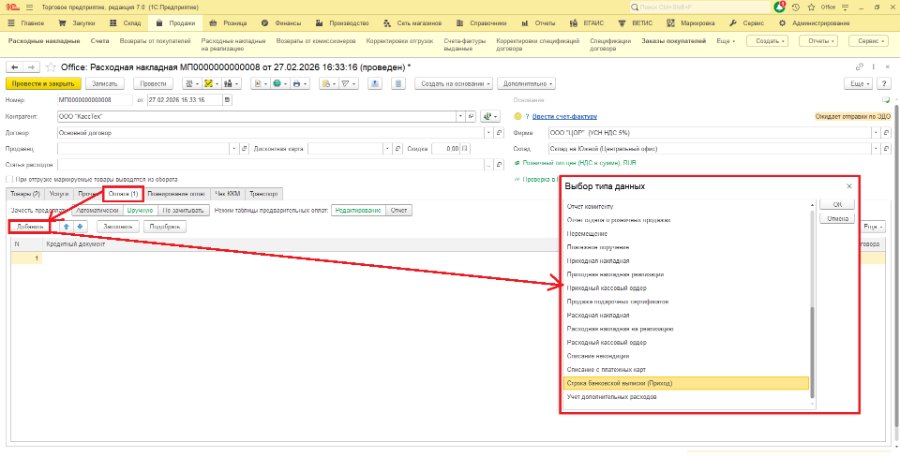This screenshot has height=457, width=900.
Task: Open the Счета link
Action: 100,41
